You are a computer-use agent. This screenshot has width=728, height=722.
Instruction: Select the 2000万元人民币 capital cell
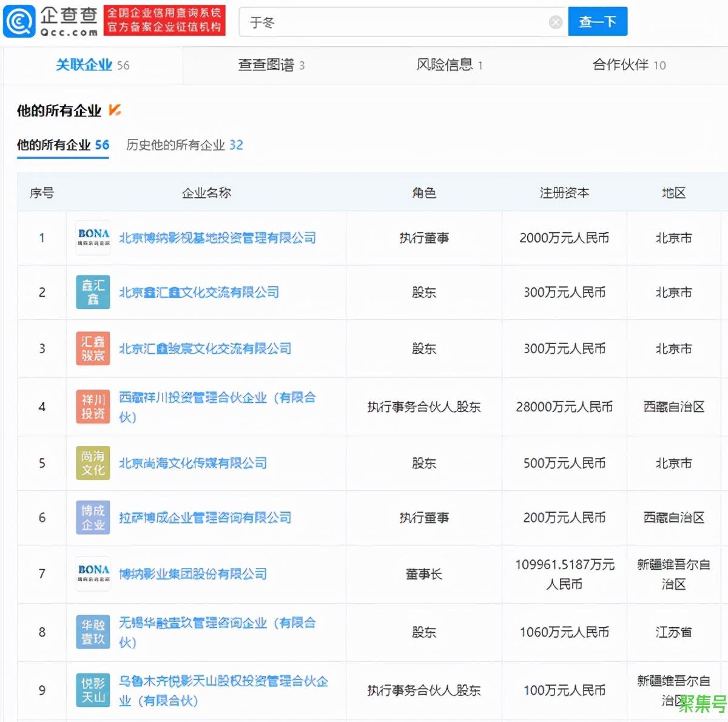(564, 238)
